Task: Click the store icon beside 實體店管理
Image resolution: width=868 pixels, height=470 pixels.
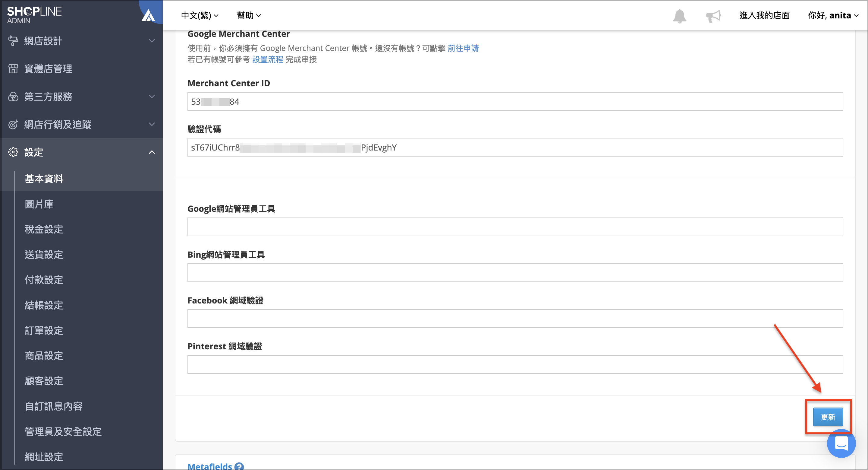Action: coord(13,69)
